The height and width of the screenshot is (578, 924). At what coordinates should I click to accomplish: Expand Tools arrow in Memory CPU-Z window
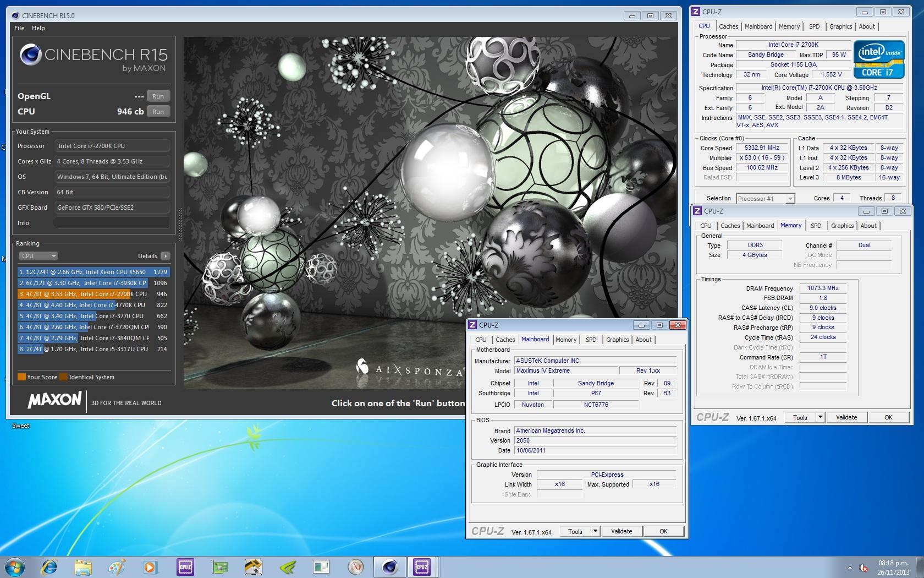[x=820, y=417]
